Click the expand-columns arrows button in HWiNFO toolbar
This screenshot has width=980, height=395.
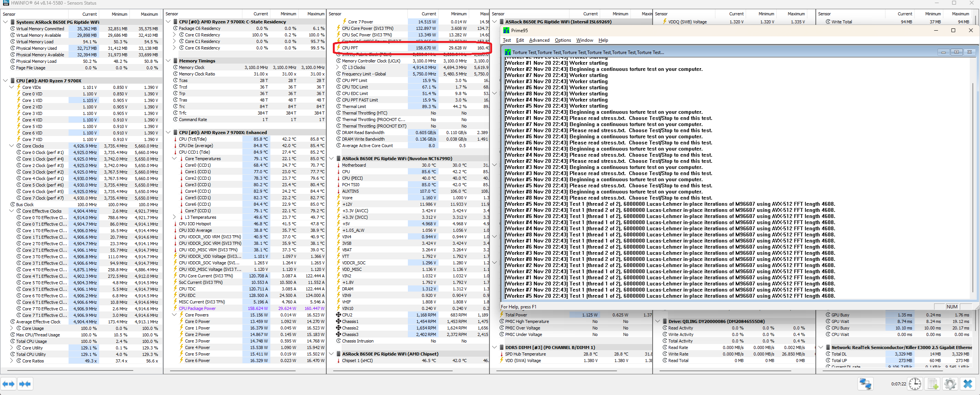[x=8, y=384]
